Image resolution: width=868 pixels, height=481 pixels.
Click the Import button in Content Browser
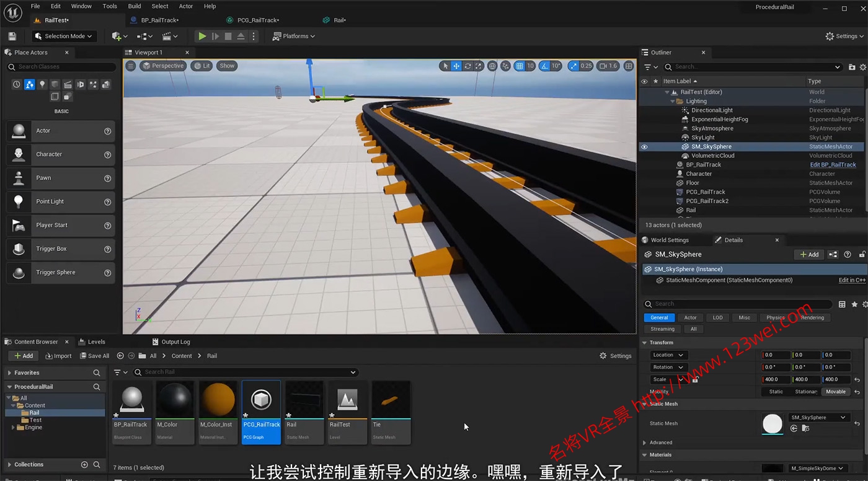pos(58,356)
